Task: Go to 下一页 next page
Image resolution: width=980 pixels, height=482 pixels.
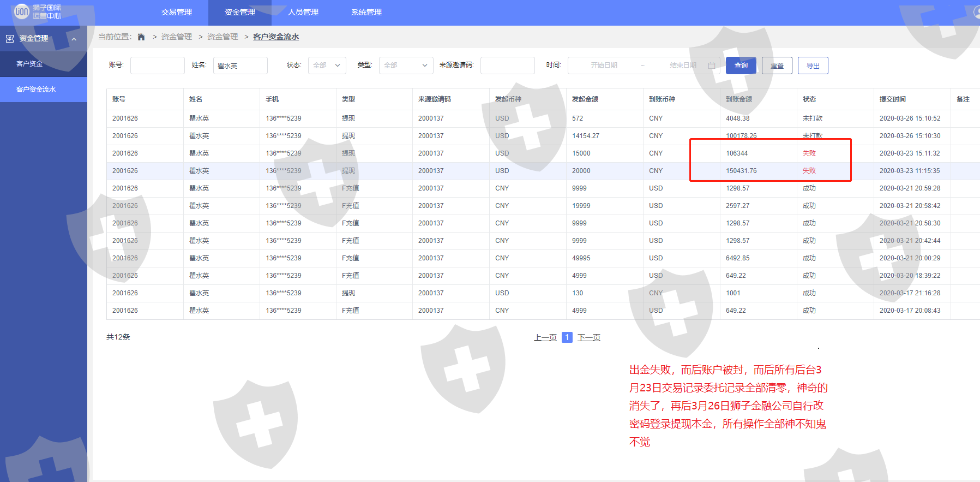Action: 588,337
